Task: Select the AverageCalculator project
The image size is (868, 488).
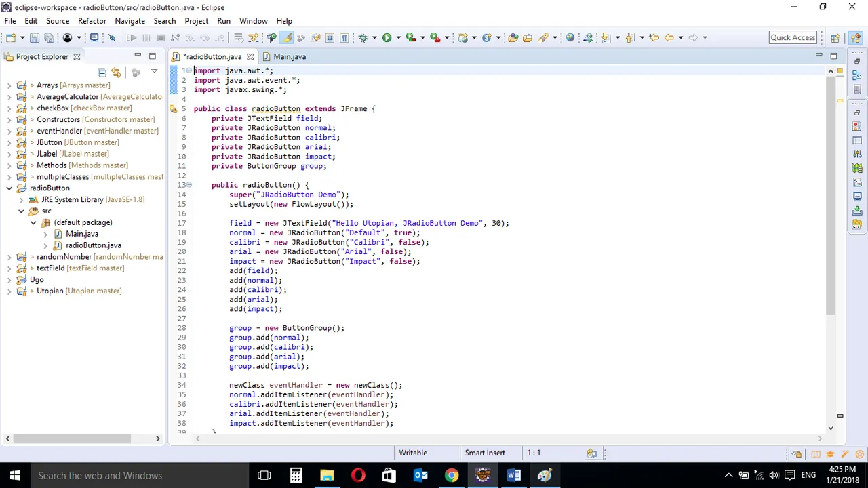Action: click(x=90, y=97)
